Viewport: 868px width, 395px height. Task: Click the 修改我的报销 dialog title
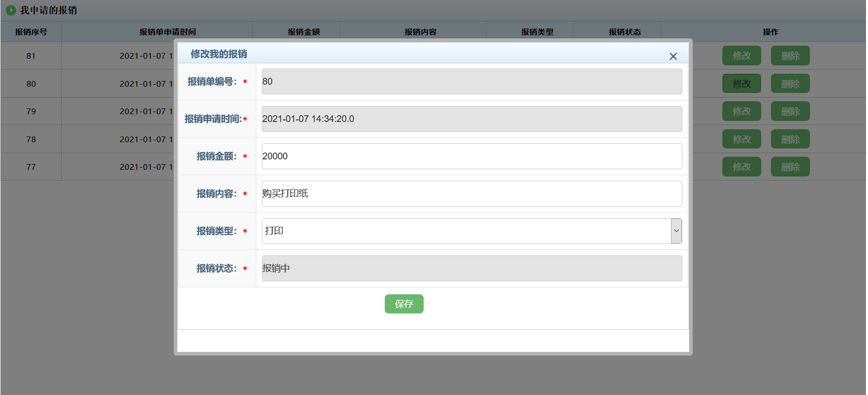tap(219, 54)
